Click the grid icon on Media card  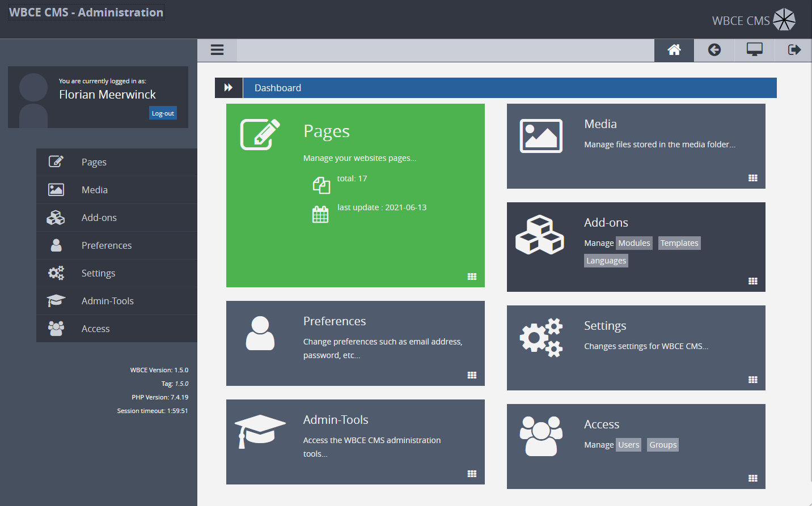point(753,178)
